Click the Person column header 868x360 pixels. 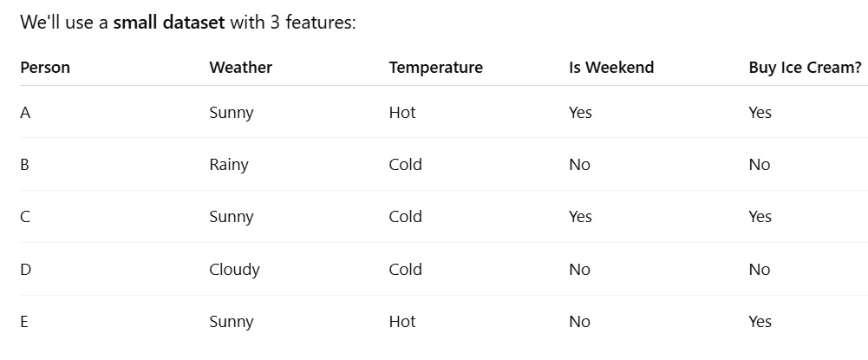click(x=45, y=68)
